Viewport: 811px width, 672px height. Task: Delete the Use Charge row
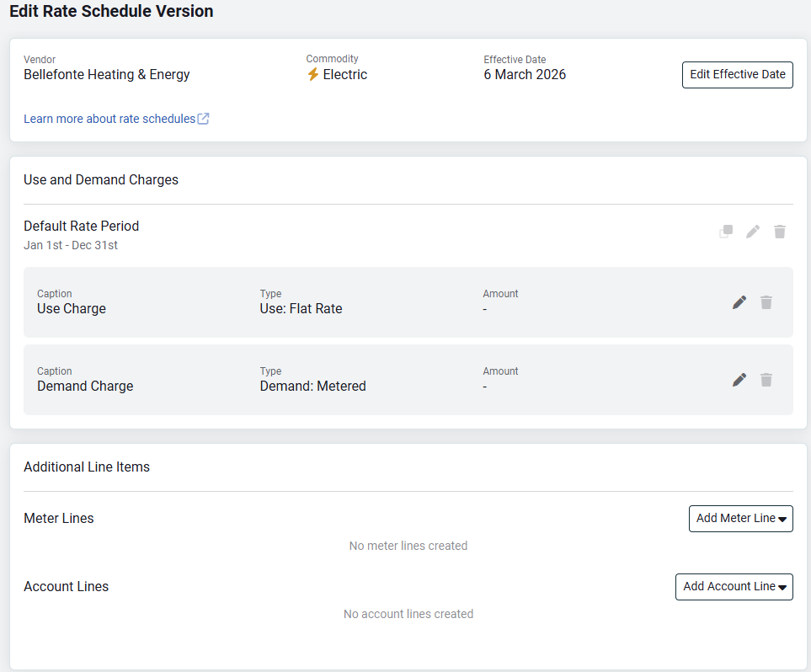pyautogui.click(x=766, y=302)
